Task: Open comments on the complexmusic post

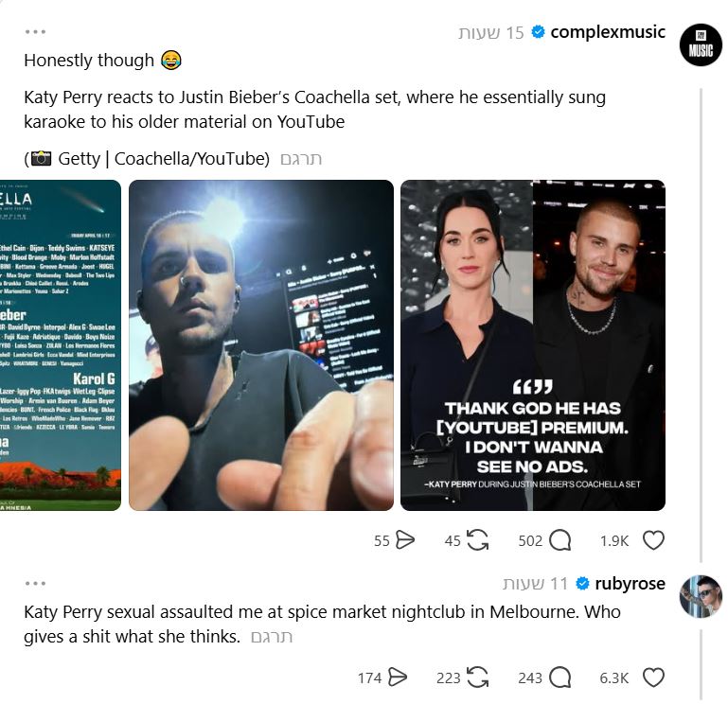Action: coord(559,540)
